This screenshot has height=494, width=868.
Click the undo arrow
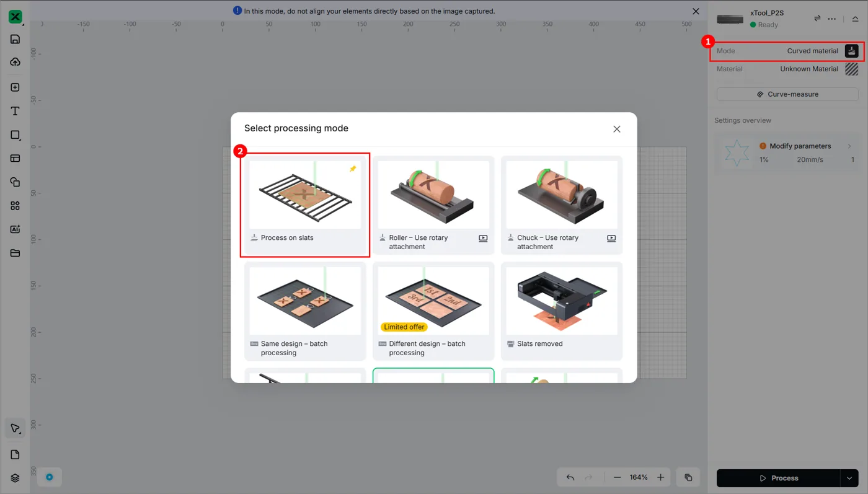pos(570,477)
